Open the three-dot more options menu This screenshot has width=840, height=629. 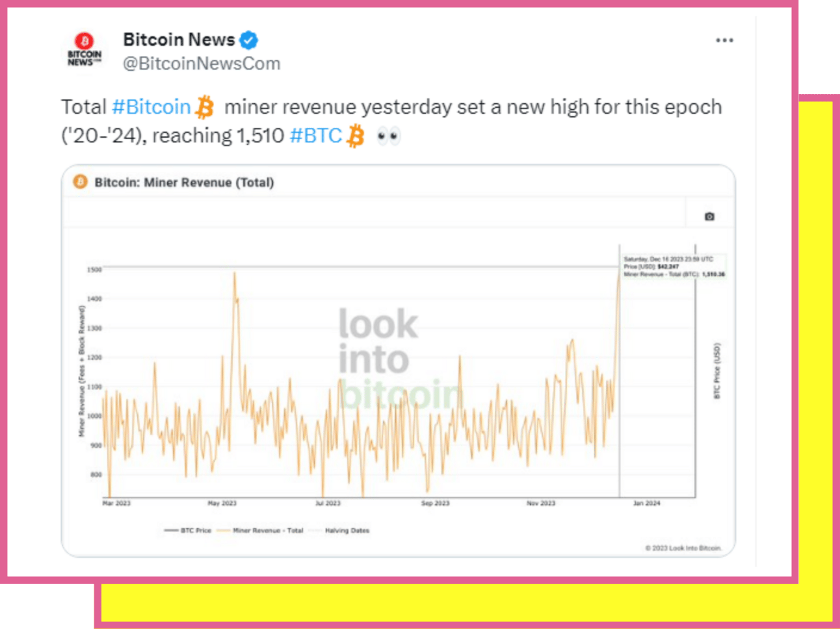click(724, 40)
